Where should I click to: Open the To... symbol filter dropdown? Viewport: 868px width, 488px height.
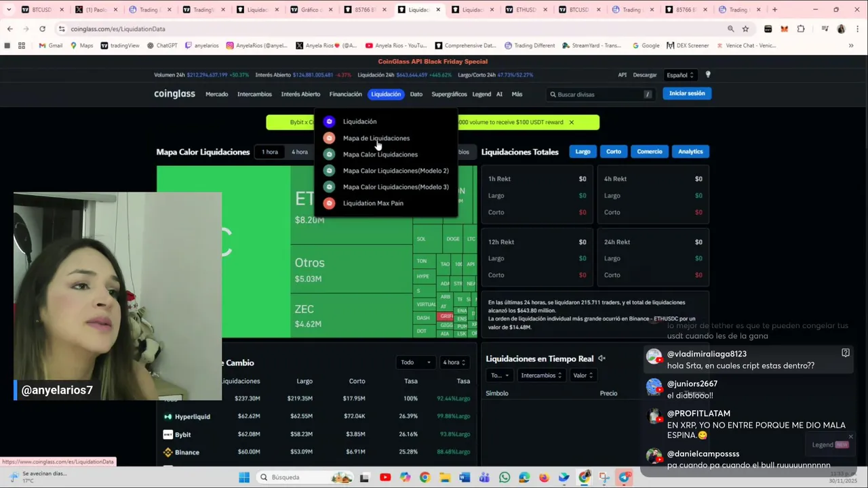[x=499, y=375]
